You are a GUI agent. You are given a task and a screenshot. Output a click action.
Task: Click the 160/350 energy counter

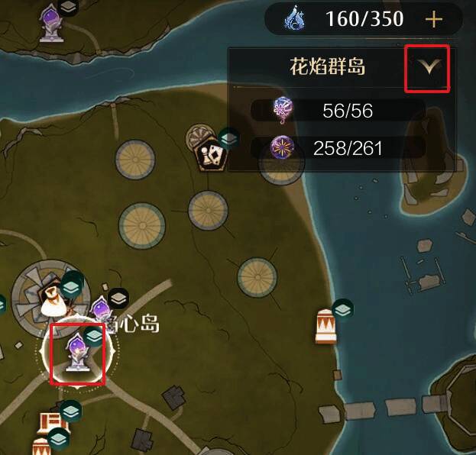[364, 19]
